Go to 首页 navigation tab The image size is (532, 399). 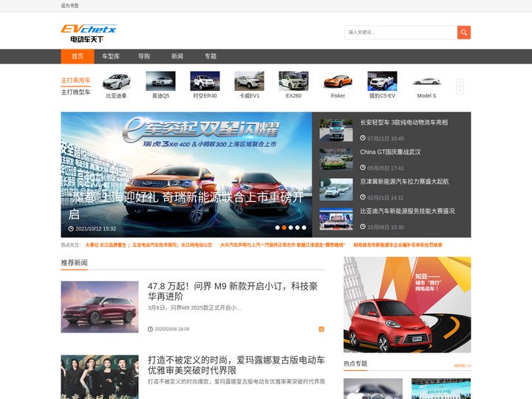click(x=78, y=56)
